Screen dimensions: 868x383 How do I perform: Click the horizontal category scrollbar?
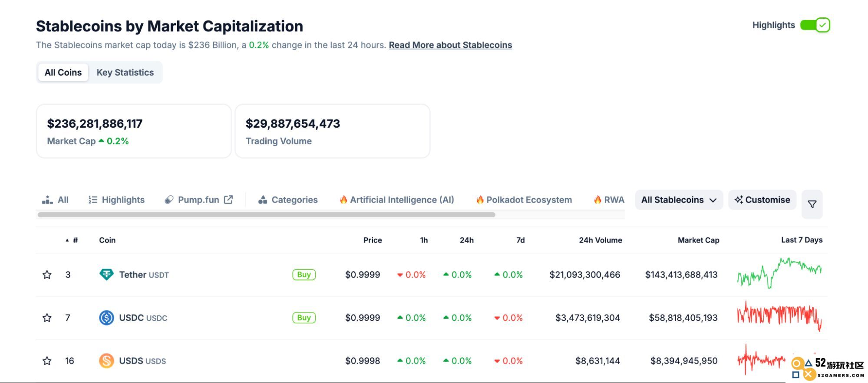click(x=266, y=215)
